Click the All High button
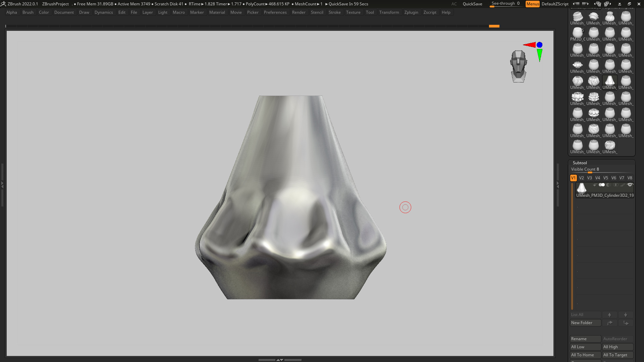Viewport: 644px width, 362px height. pyautogui.click(x=618, y=347)
